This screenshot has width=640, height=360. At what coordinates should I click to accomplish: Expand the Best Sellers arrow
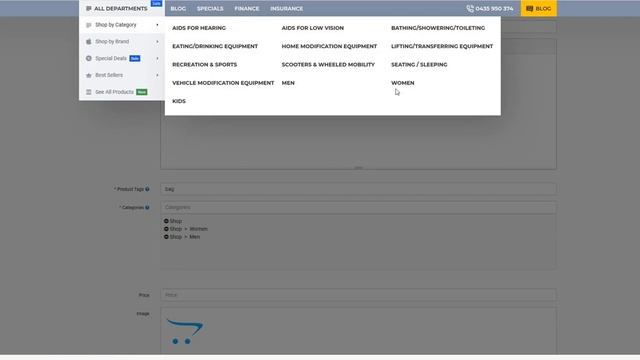[157, 75]
